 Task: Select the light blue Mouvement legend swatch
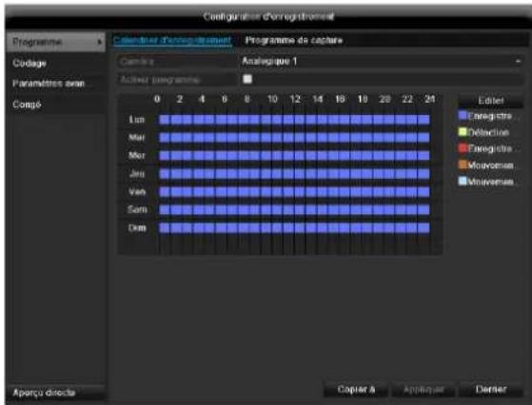click(x=463, y=181)
